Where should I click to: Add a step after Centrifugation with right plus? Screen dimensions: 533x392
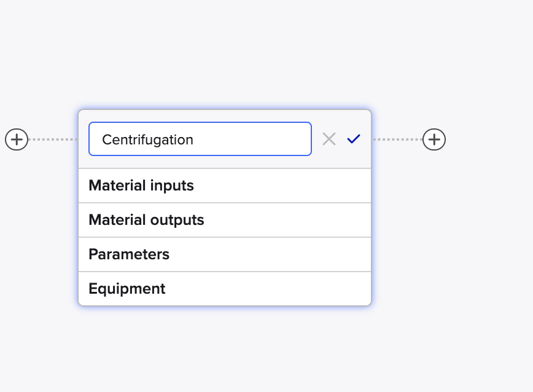[434, 139]
